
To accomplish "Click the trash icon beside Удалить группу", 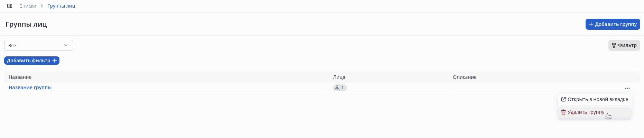I will tap(563, 112).
